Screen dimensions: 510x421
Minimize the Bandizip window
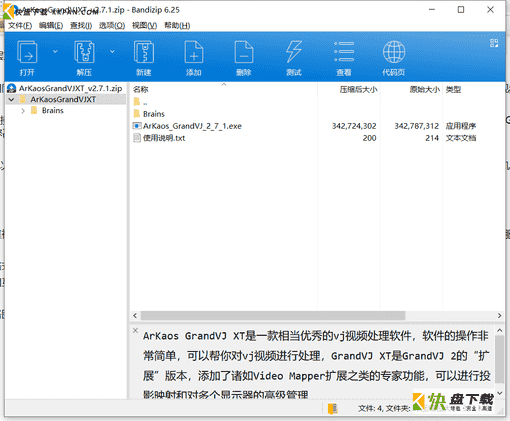tap(432, 10)
